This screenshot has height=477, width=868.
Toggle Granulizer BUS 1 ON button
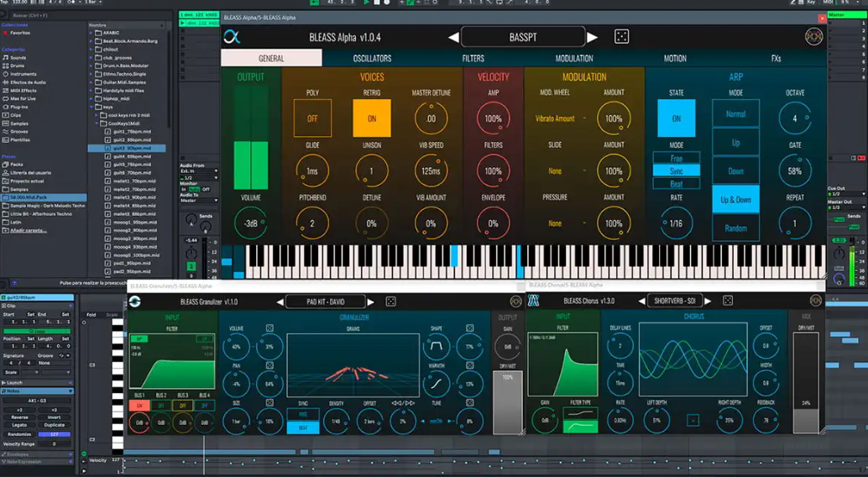(x=139, y=406)
